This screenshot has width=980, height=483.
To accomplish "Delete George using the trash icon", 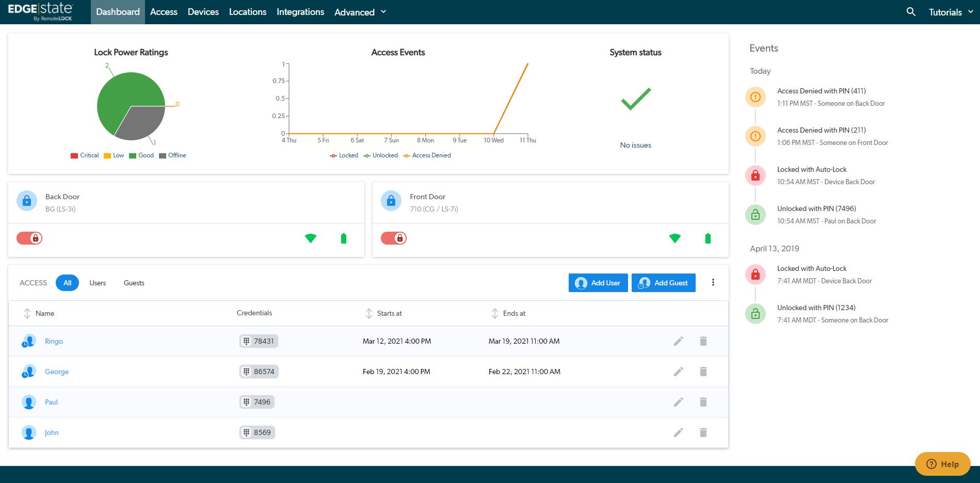I will tap(703, 372).
